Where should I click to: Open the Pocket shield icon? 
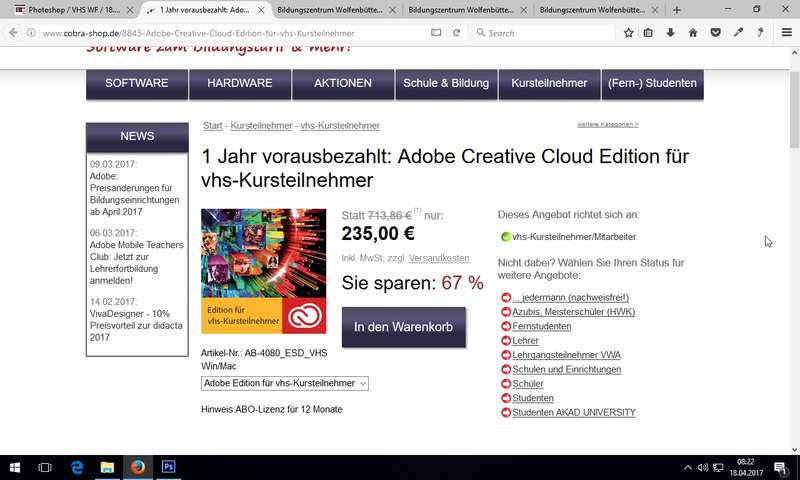715,33
